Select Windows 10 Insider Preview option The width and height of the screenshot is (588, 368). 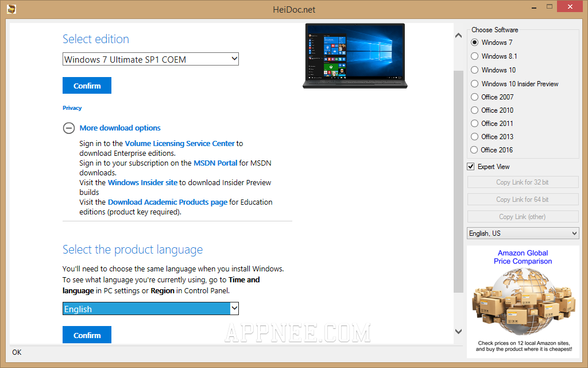pos(475,84)
